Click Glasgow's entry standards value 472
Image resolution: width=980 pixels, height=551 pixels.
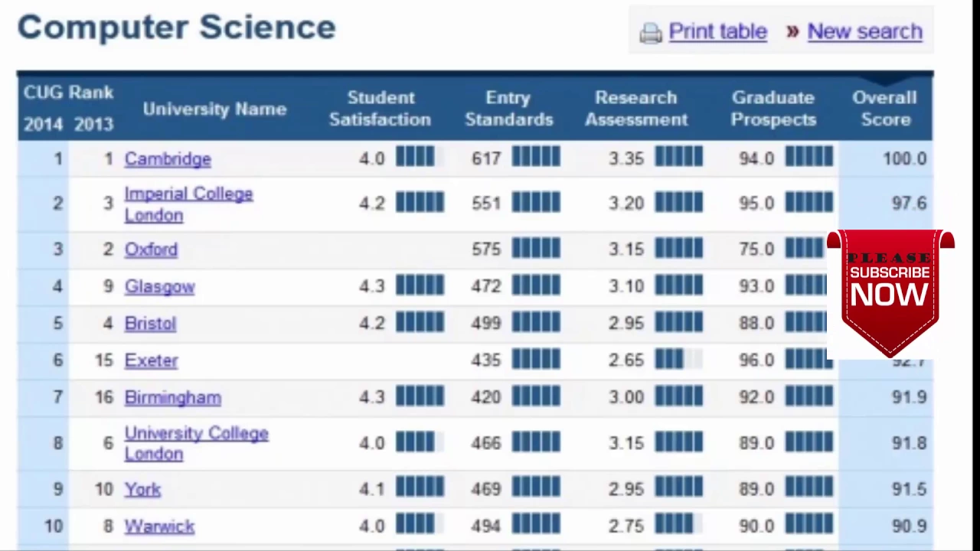486,285
